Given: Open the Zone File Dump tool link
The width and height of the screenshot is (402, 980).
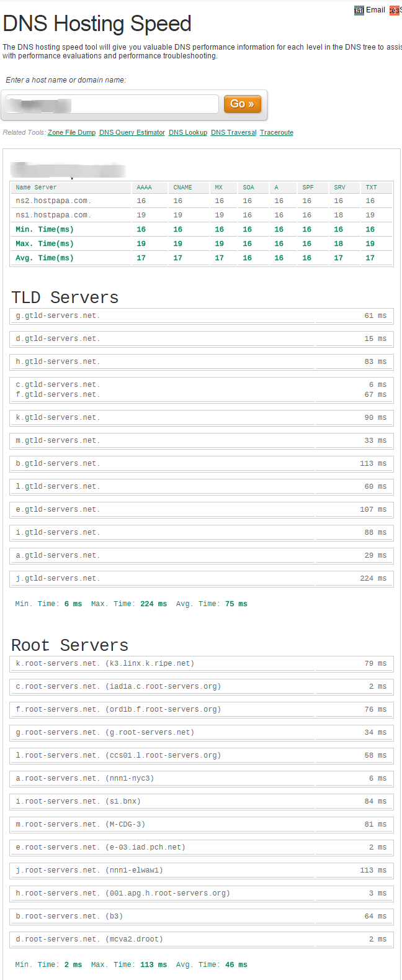Looking at the screenshot, I should click(71, 133).
